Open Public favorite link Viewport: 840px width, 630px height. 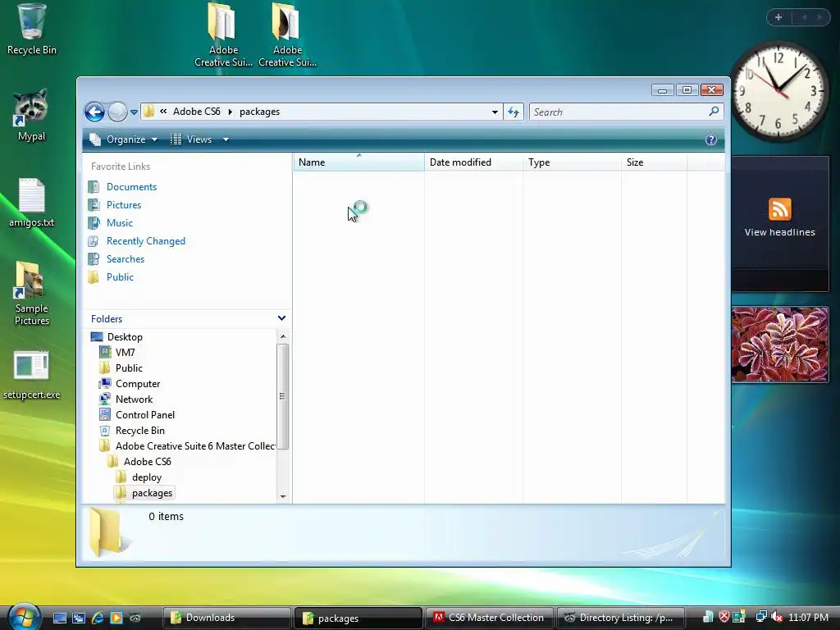tap(120, 277)
